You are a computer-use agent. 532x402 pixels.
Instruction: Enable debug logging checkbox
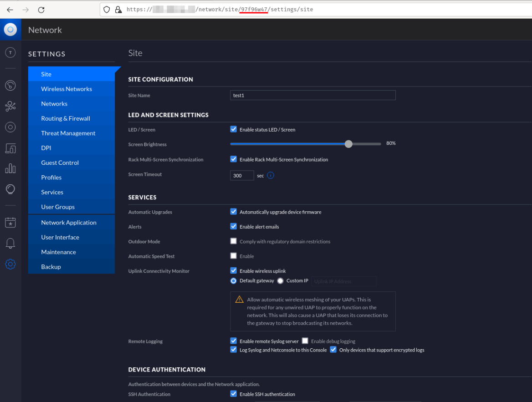(x=305, y=341)
